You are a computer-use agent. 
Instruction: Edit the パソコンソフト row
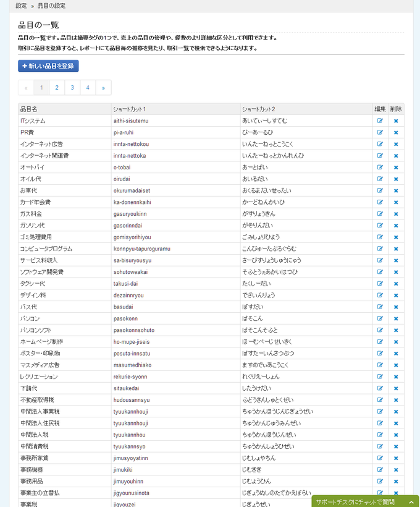tap(380, 330)
